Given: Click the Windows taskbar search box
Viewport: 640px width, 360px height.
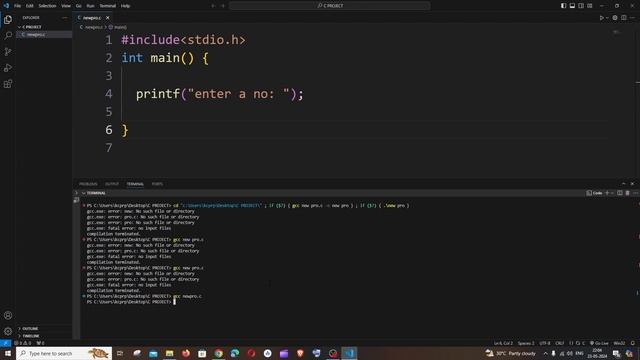Looking at the screenshot, I should pos(64,353).
